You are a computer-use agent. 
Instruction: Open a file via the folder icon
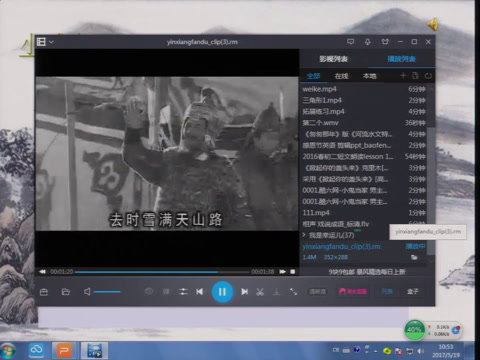tap(66, 292)
